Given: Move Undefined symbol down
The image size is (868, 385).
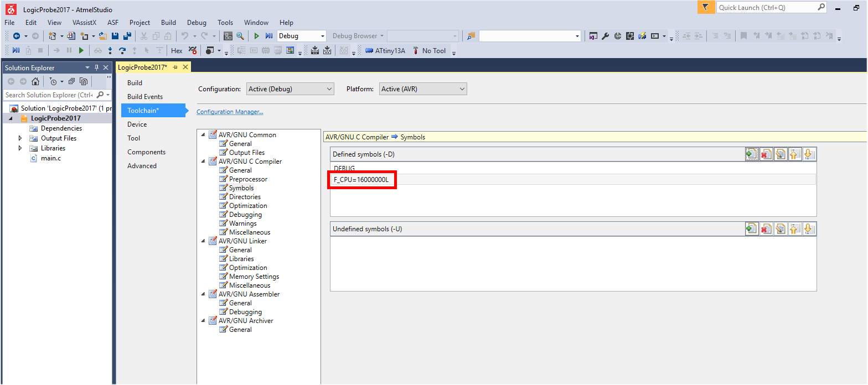Looking at the screenshot, I should pyautogui.click(x=809, y=228).
